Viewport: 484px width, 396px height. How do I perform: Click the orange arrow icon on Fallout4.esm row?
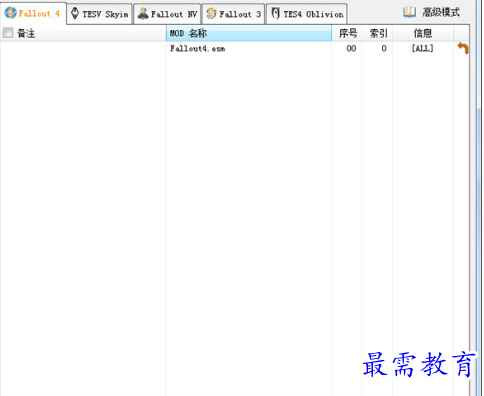pos(463,48)
